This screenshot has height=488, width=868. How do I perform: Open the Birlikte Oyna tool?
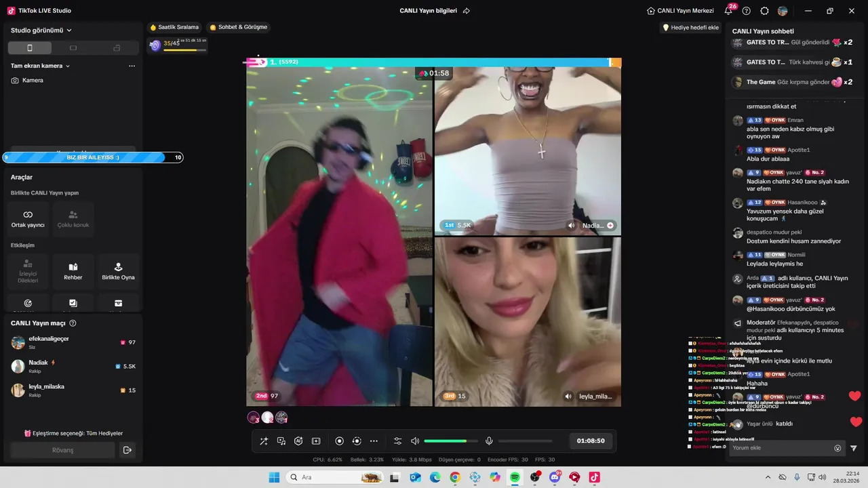coord(118,272)
